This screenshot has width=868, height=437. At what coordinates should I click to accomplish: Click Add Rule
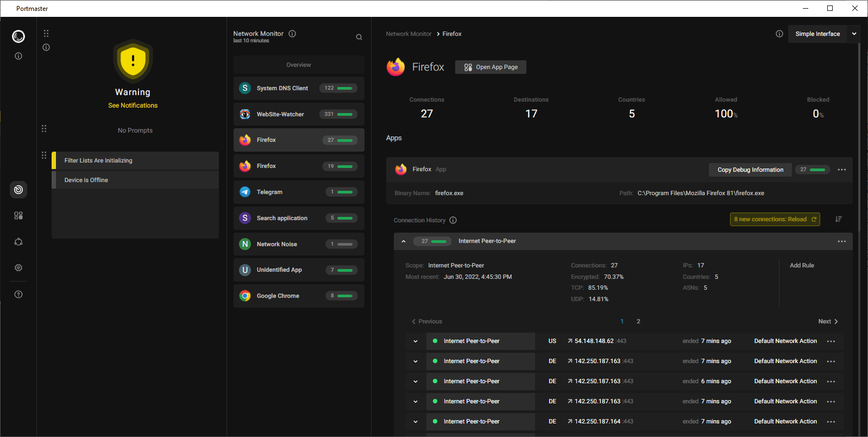point(802,265)
